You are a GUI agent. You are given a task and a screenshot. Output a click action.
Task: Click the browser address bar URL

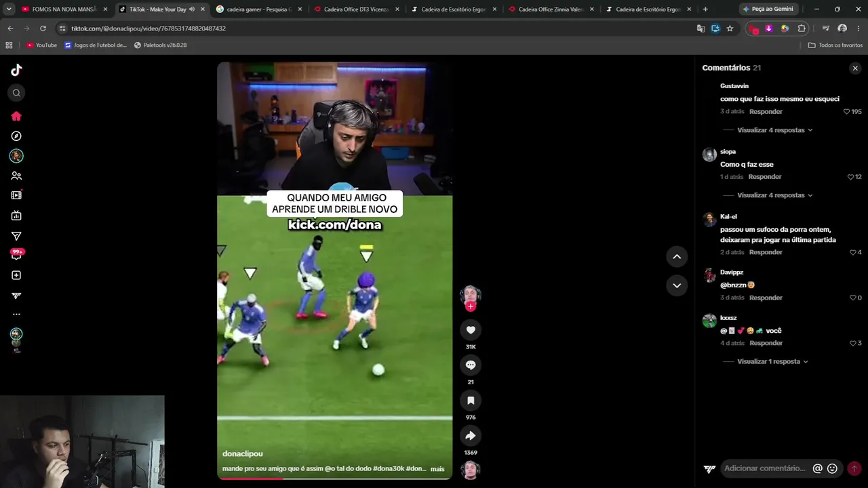(x=149, y=28)
